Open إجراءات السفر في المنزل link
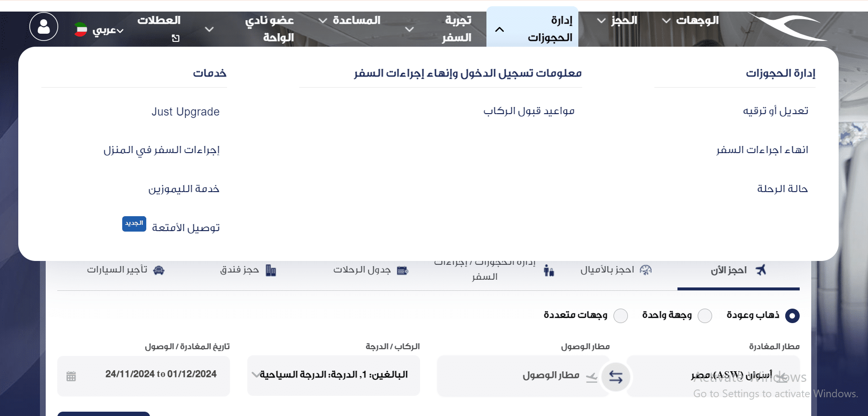Viewport: 868px width, 416px height. pyautogui.click(x=161, y=150)
